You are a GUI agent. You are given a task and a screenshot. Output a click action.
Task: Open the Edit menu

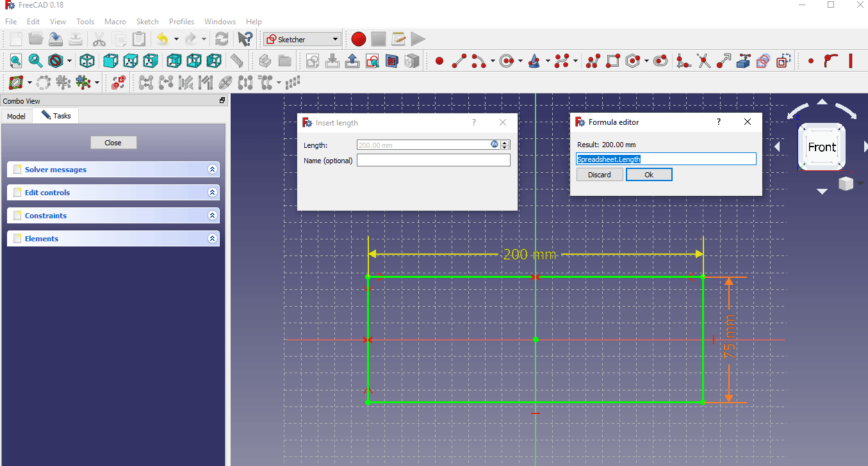33,22
